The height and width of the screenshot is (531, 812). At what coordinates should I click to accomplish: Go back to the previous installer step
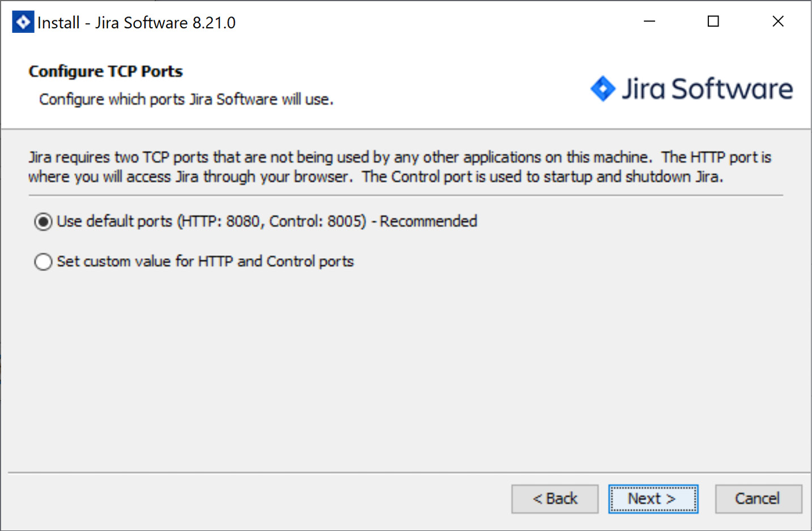click(x=554, y=499)
